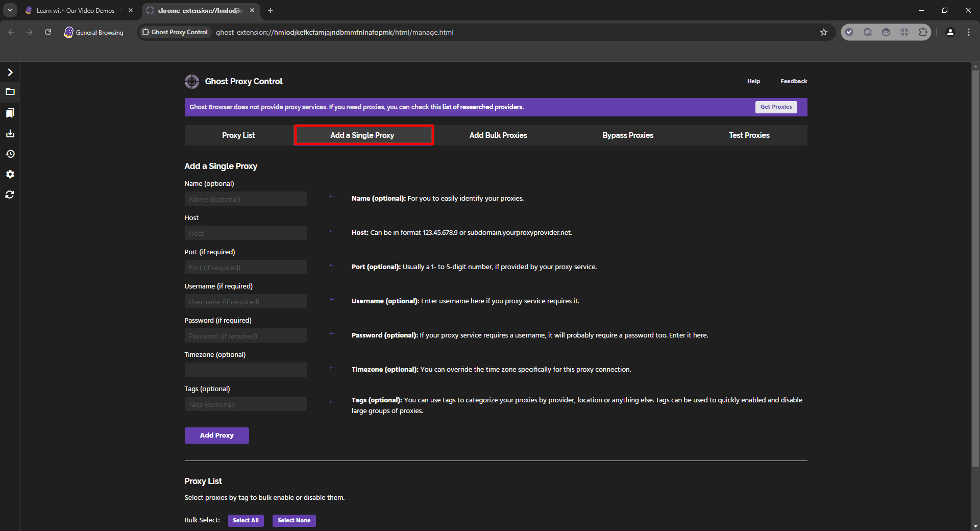Open the settings gear in sidebar

click(x=10, y=174)
